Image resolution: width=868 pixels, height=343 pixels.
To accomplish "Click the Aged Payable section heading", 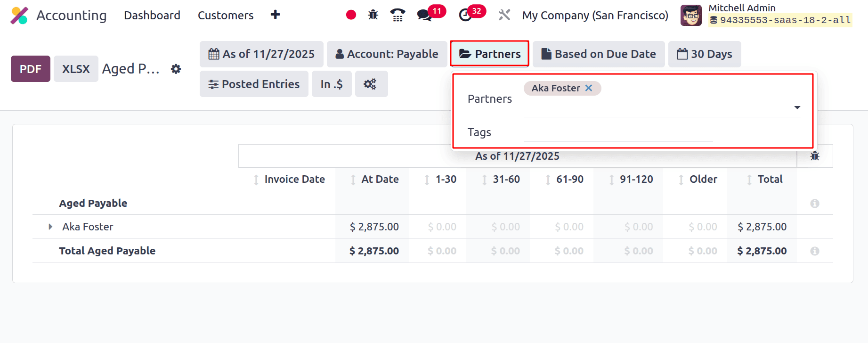I will coord(93,203).
